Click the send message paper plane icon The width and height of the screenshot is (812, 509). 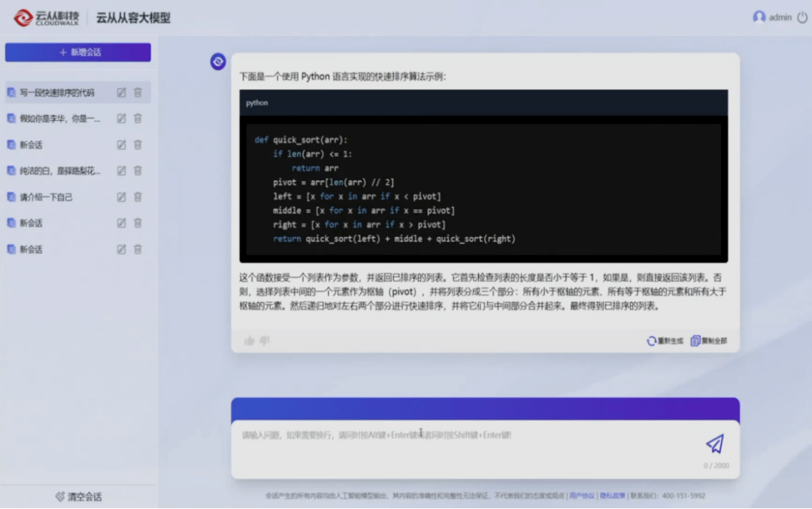pos(714,444)
